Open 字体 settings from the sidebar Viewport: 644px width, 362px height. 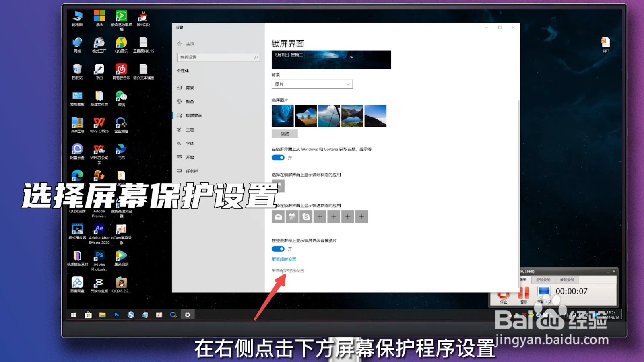pos(190,143)
